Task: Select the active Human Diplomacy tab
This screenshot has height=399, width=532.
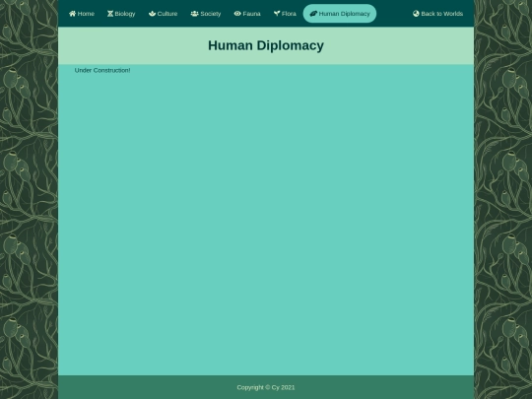Action: pyautogui.click(x=340, y=14)
